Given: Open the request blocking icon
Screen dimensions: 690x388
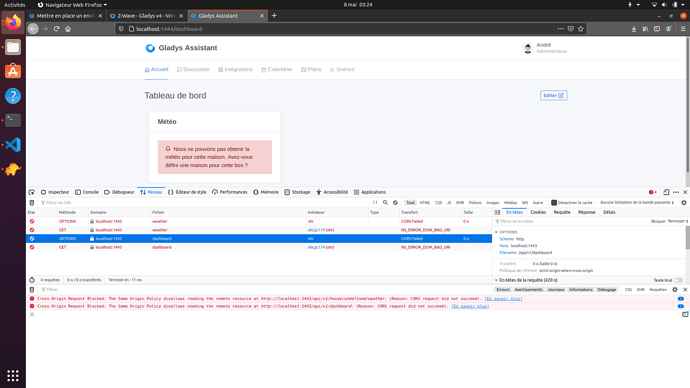Looking at the screenshot, I should (395, 203).
